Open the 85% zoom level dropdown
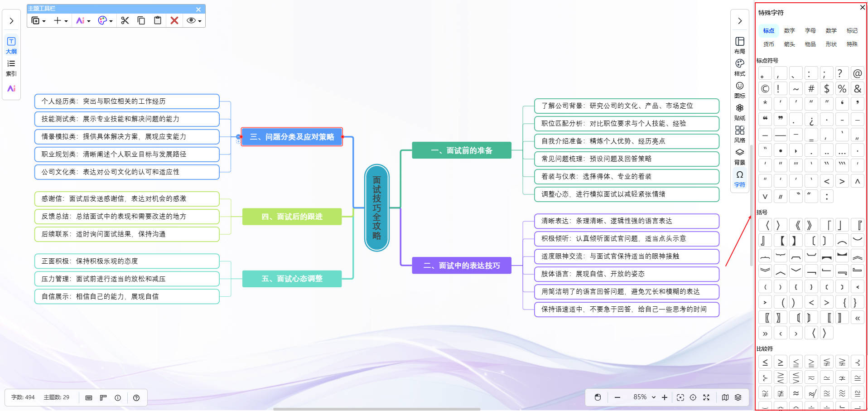Screen dimensions: 868x411 [644, 397]
